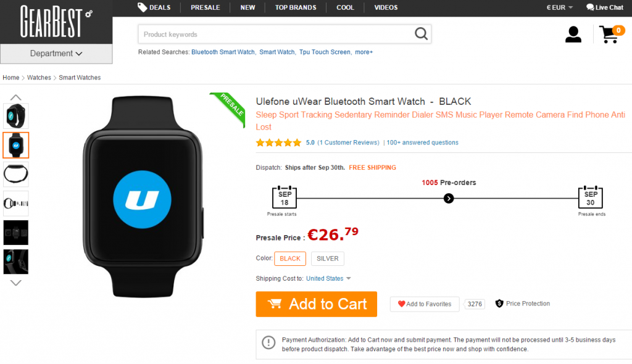Click the Deals tag icon
The height and width of the screenshot is (364, 632).
pos(142,7)
